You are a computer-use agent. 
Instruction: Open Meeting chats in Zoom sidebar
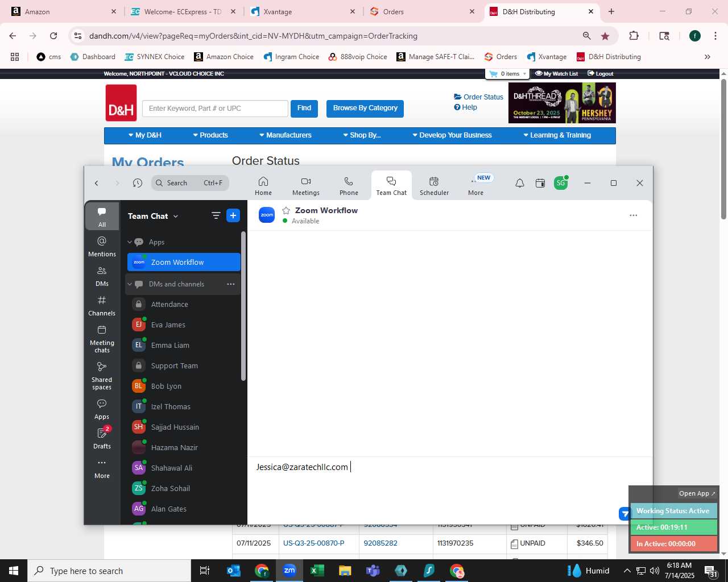point(102,339)
